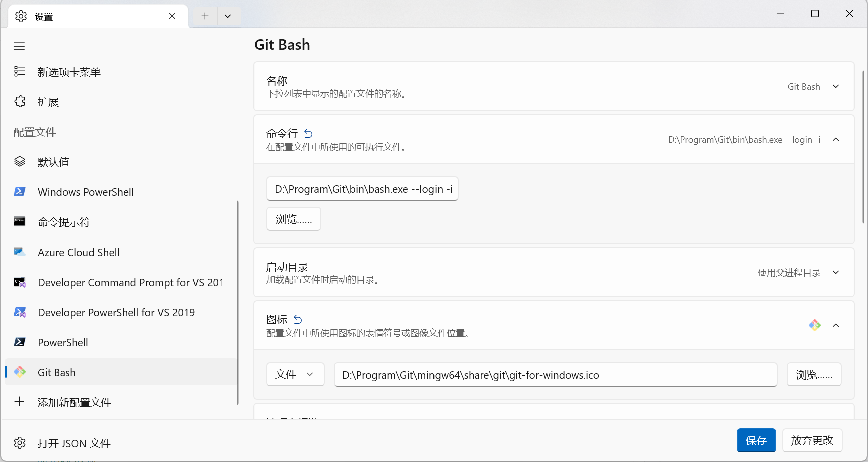Click 放弃更改 to discard changes
The height and width of the screenshot is (462, 868).
tap(812, 440)
